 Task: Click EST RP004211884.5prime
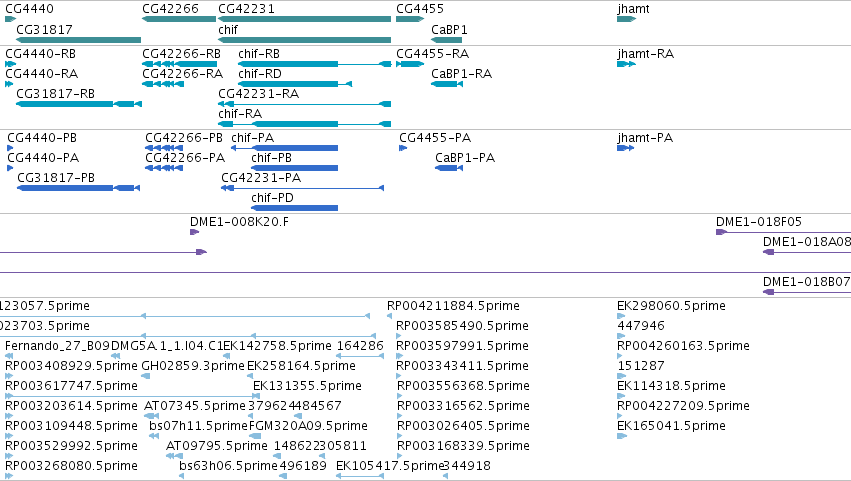pos(453,306)
